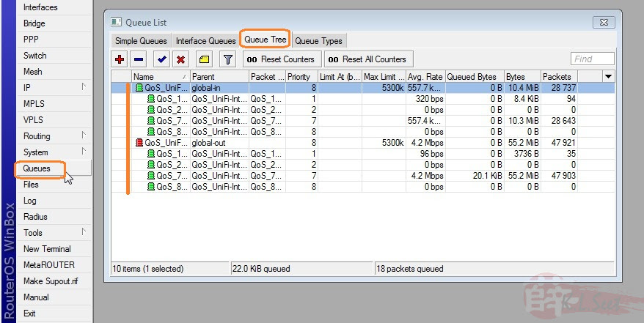Open VPLS menu item
The image size is (644, 323).
[54, 120]
